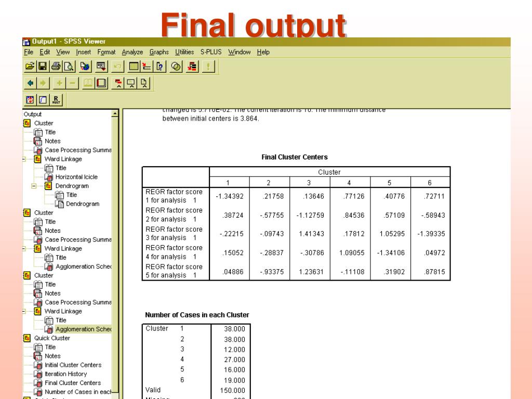Select the Quick Cluster outline heading
The image size is (532, 399).
point(52,338)
